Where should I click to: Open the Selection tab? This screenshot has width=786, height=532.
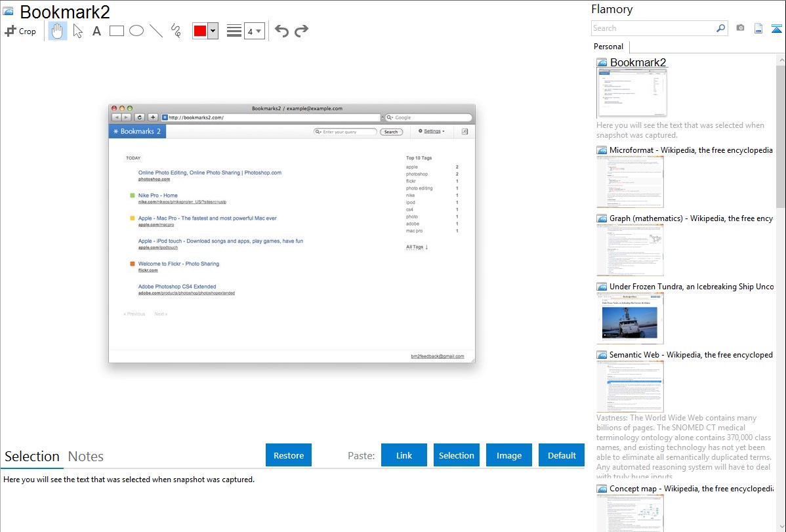[x=32, y=457]
